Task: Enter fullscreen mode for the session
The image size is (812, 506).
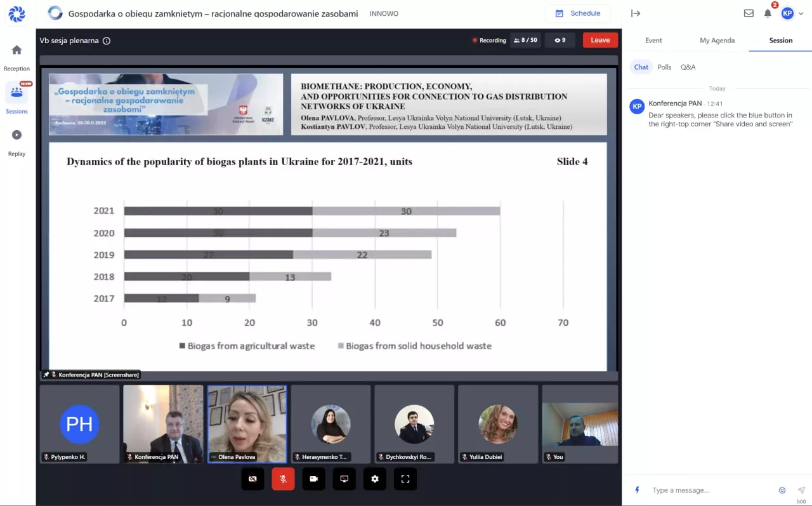Action: pos(405,479)
